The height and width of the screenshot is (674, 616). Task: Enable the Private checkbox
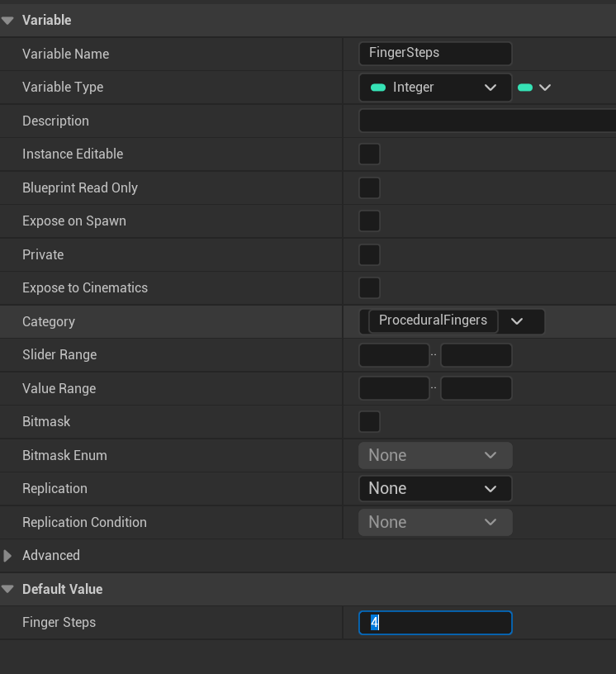point(369,255)
